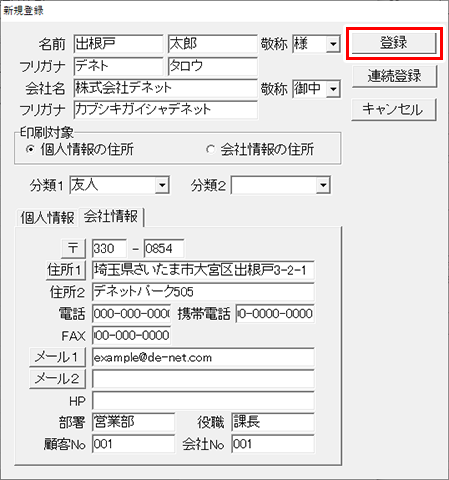The width and height of the screenshot is (449, 480).
Task: Switch to the 会社情報 tab
Action: pos(111,217)
